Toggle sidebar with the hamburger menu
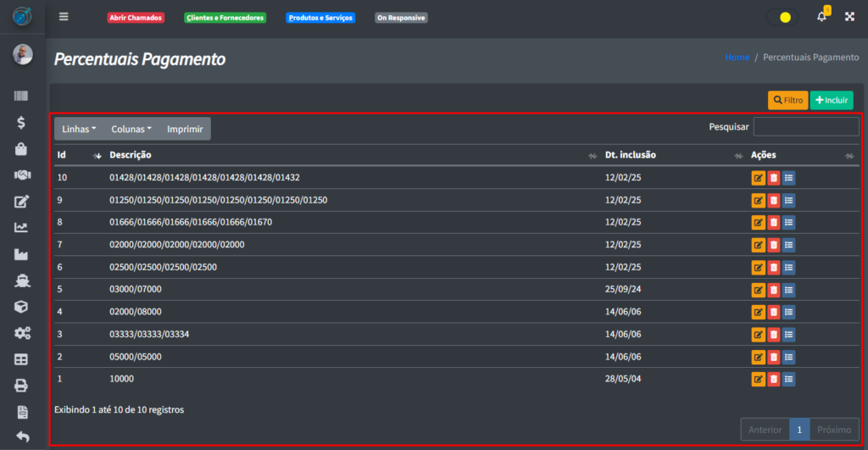Image resolution: width=868 pixels, height=450 pixels. [x=64, y=17]
